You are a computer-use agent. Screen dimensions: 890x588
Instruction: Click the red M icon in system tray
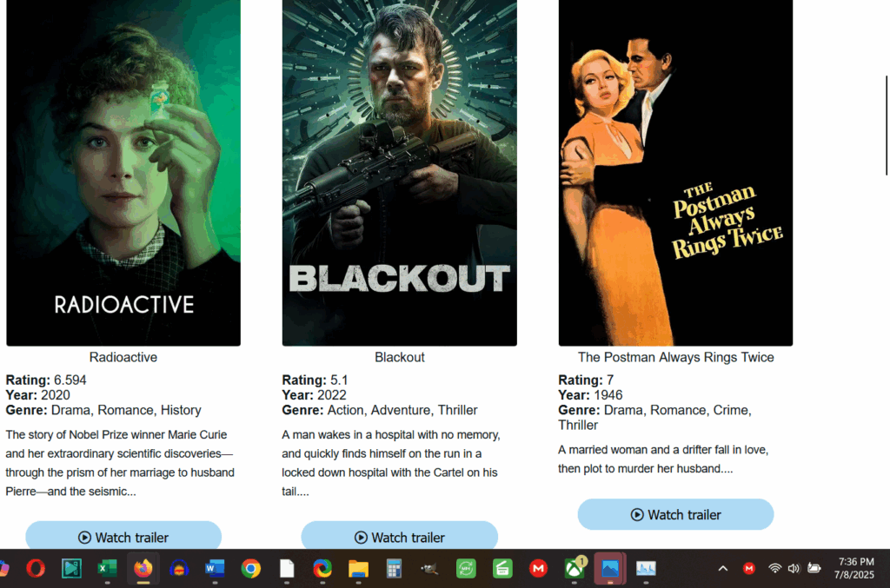(749, 567)
